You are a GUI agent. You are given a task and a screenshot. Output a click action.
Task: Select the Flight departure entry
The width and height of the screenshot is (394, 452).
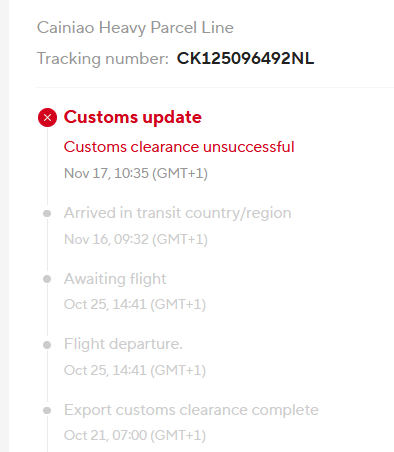pos(123,344)
